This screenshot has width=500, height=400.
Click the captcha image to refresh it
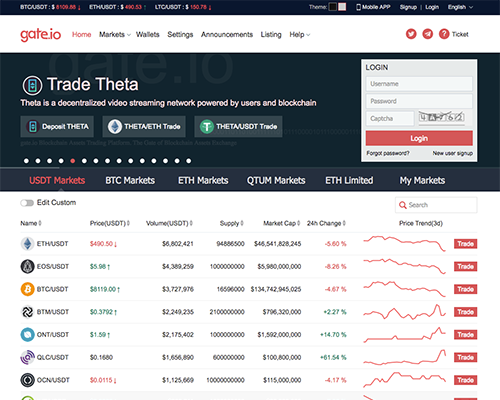(x=441, y=118)
